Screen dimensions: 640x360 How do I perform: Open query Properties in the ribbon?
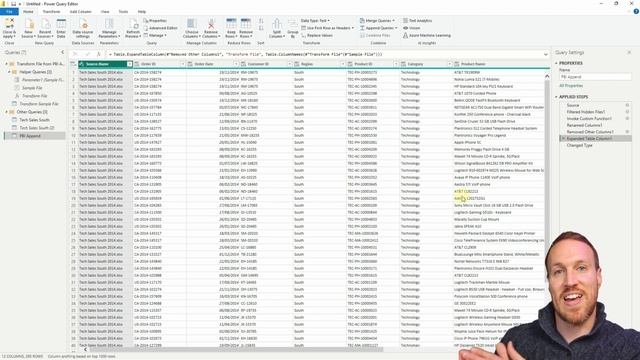pos(155,20)
